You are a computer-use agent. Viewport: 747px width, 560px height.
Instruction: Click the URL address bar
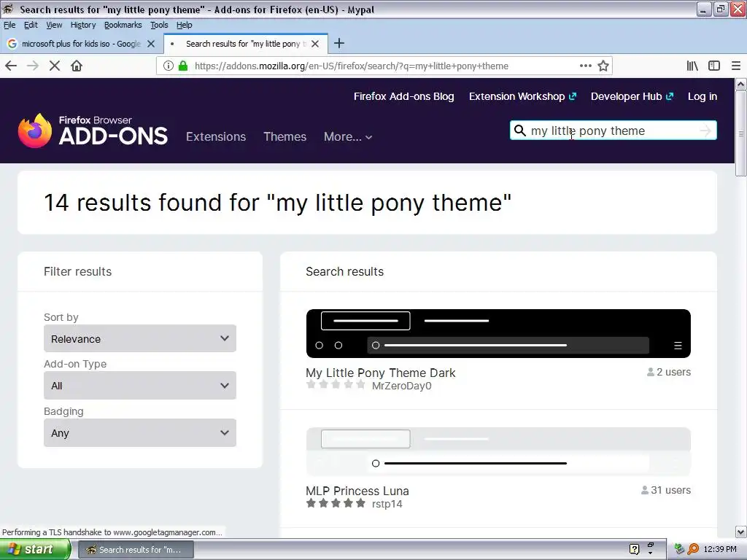point(384,66)
